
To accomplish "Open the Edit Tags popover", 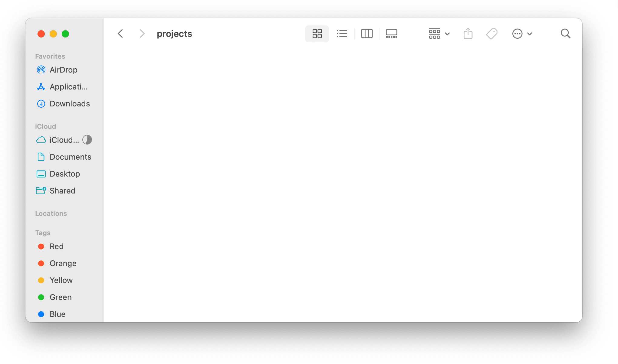I will pyautogui.click(x=491, y=34).
